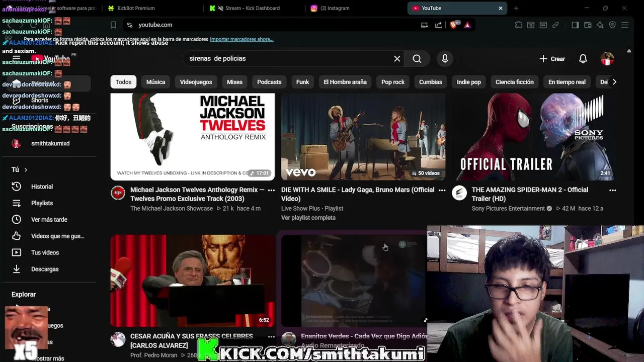644x362 pixels.
Task: Click the bookmark icon left of address
Action: (x=113, y=25)
